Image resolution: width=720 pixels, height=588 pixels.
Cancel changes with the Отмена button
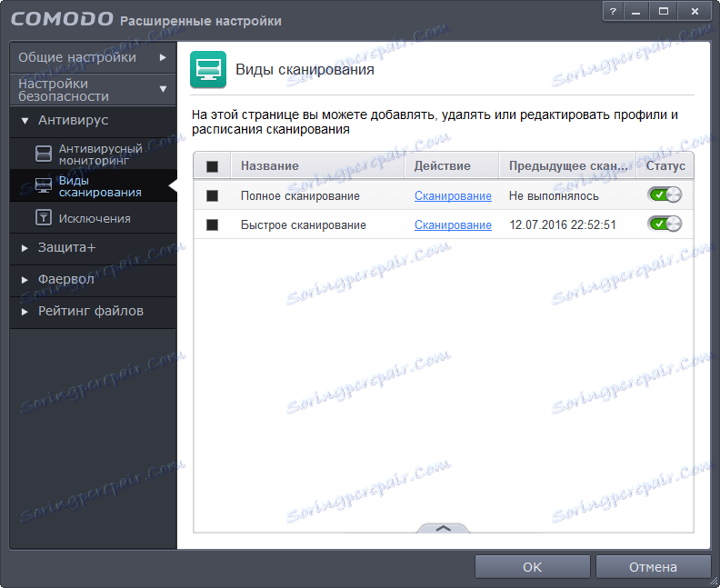[653, 567]
